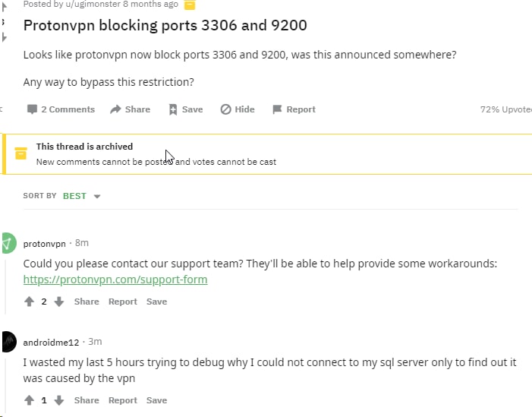532x417 pixels.
Task: Save the post with the bookmark button
Action: [x=185, y=109]
